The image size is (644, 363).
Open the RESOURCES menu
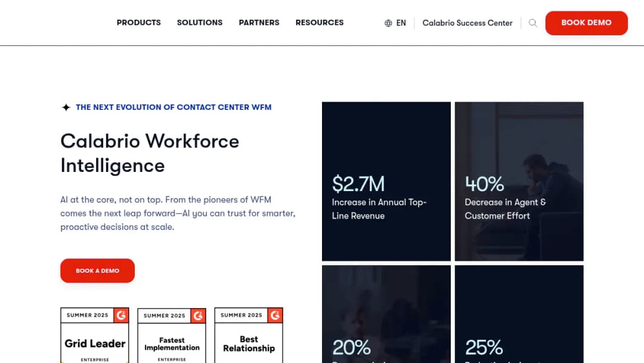click(x=320, y=23)
